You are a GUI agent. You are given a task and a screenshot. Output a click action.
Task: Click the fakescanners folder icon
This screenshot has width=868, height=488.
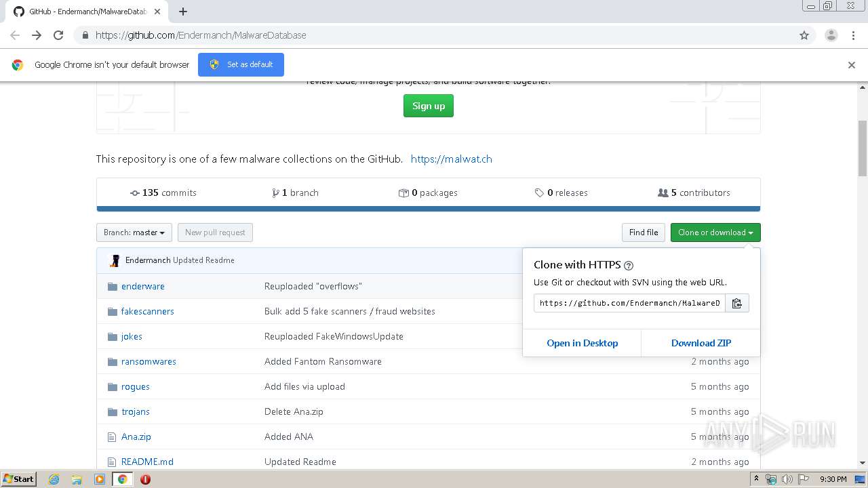113,312
